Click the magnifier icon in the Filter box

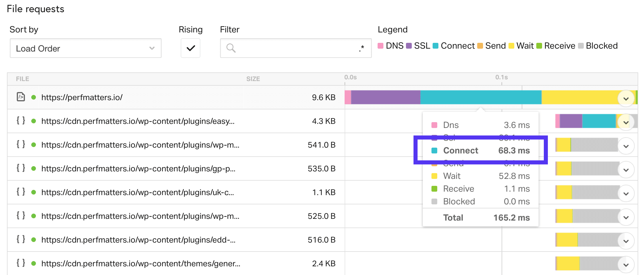pyautogui.click(x=231, y=48)
